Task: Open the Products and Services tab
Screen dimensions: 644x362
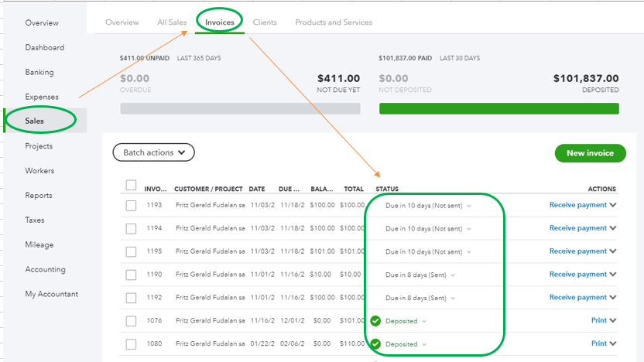Action: click(334, 22)
